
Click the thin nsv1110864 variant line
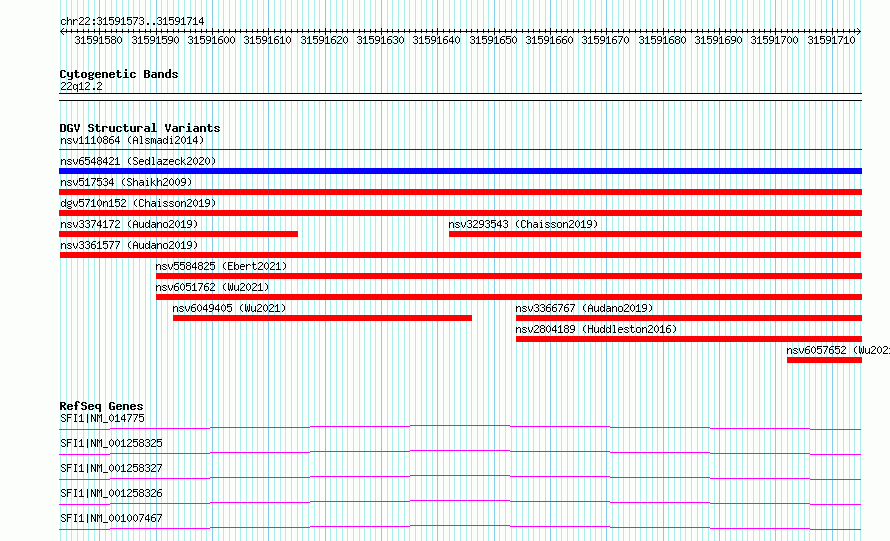[x=460, y=149]
